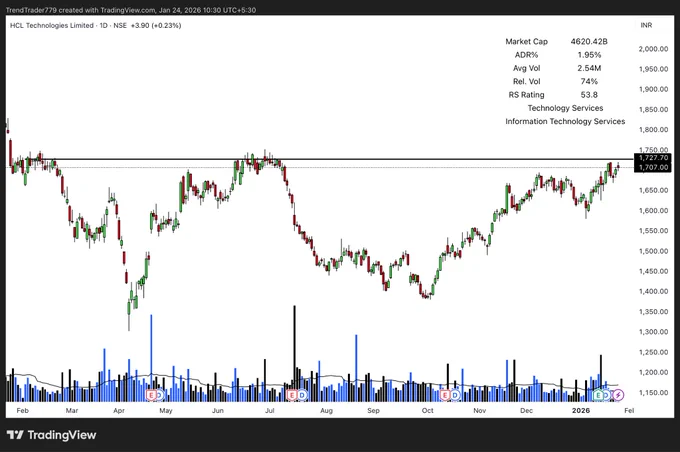This screenshot has width=680, height=452.
Task: Open the purple lightning bolt event marker
Action: (618, 395)
